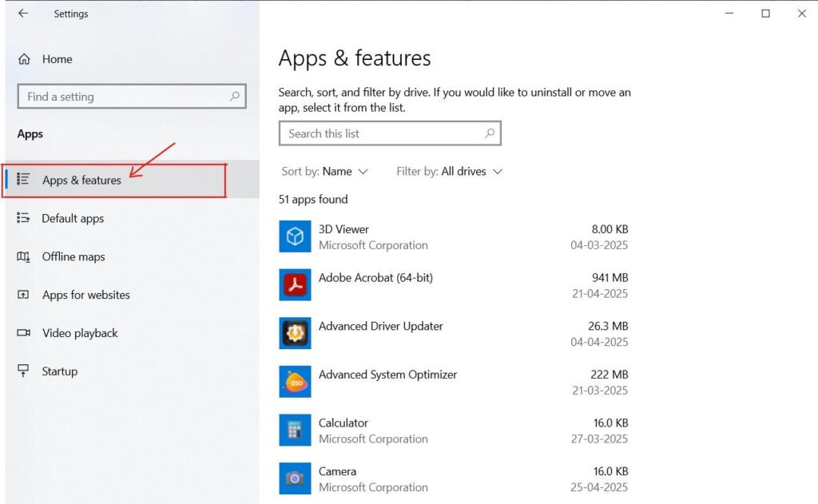
Task: Click the 222 MB size value
Action: (x=610, y=375)
